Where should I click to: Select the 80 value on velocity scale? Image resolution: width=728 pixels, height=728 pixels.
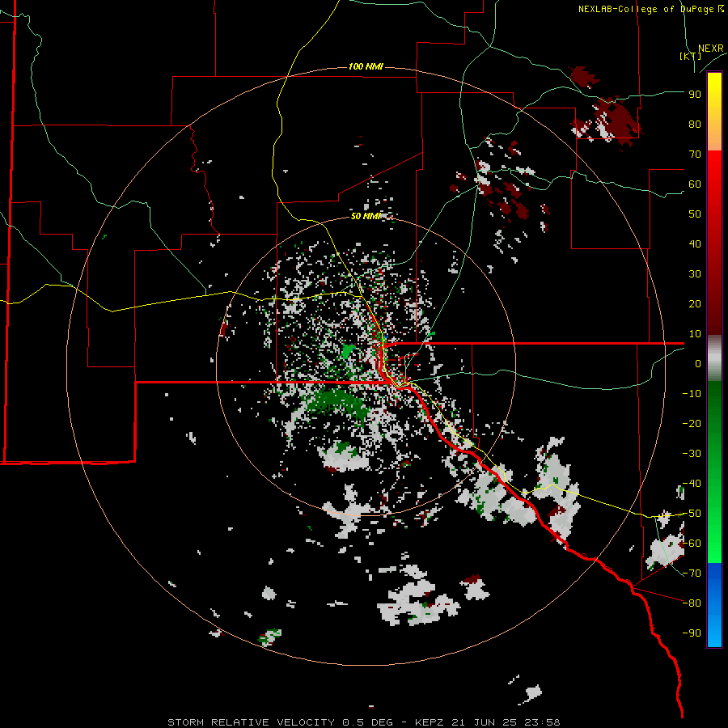[x=695, y=125]
